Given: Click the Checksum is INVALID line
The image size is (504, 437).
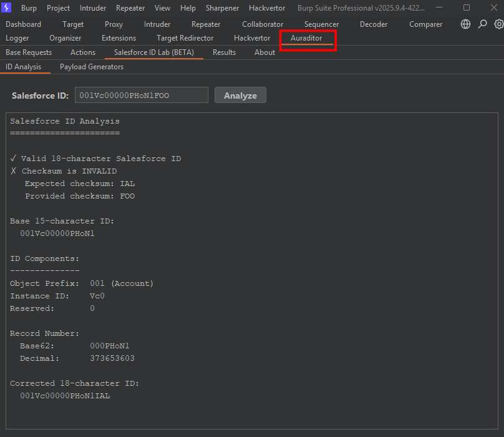Looking at the screenshot, I should point(64,171).
